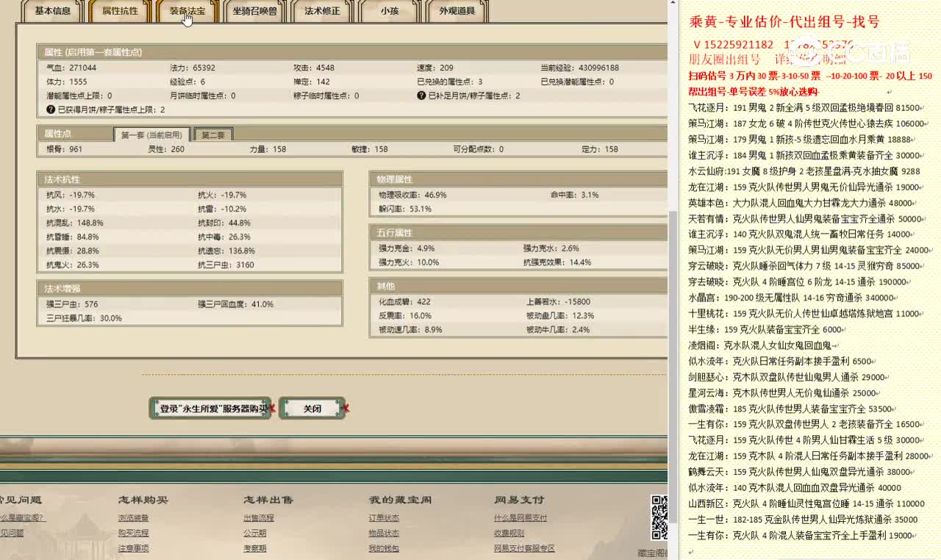Click the 抗遗忘: 136.8% entry

pyautogui.click(x=226, y=251)
